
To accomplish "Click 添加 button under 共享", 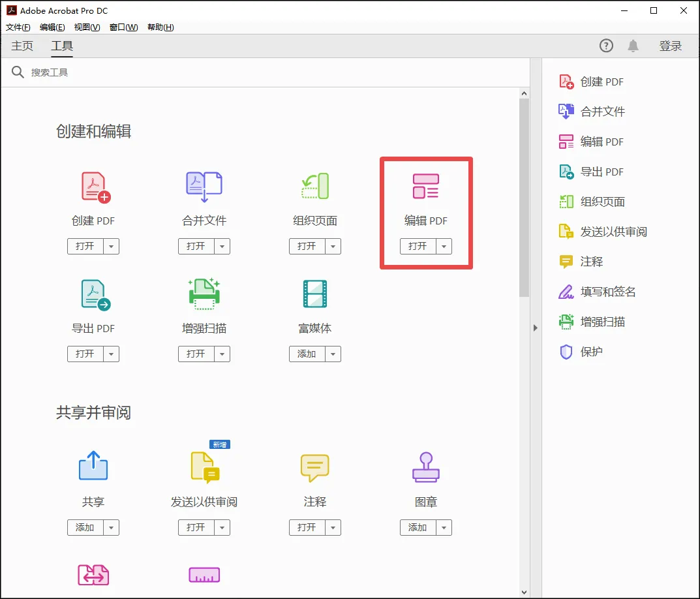I will pos(85,527).
